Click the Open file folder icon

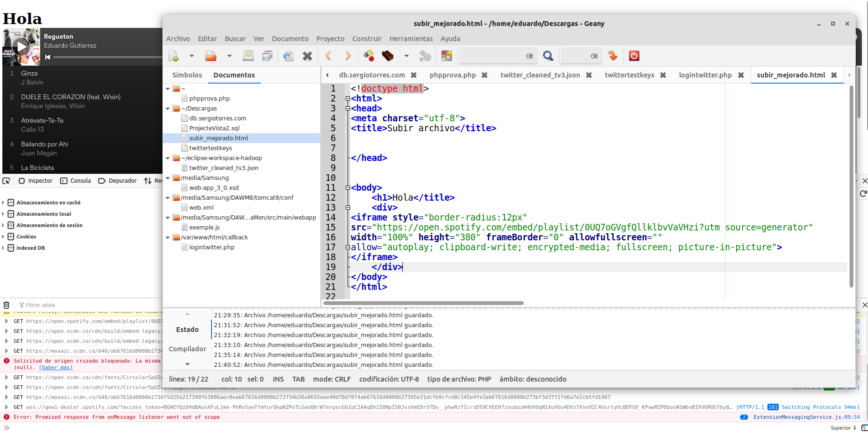211,56
